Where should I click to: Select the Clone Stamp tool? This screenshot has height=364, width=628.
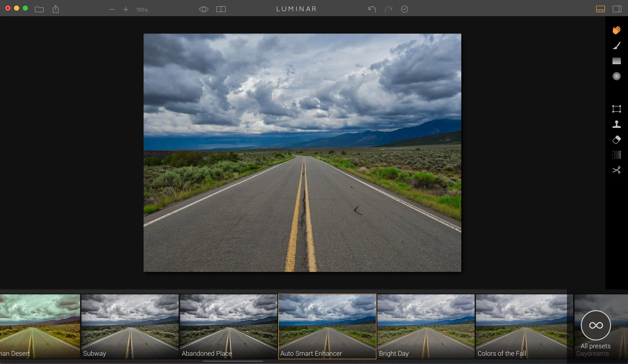coord(616,124)
